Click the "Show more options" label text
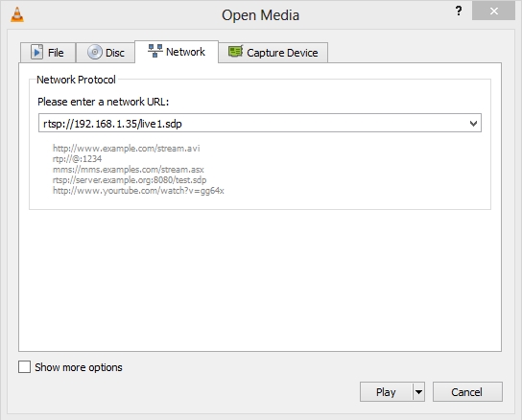The image size is (522, 420). (79, 367)
